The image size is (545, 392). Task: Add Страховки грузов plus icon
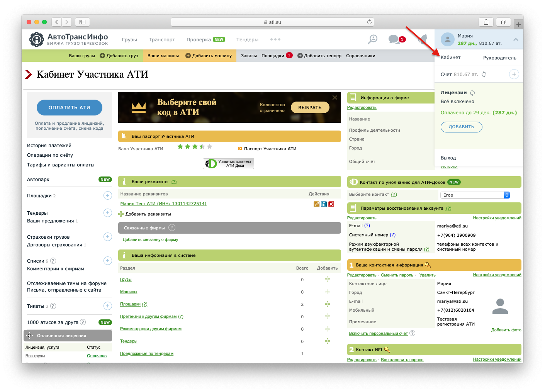[x=108, y=237]
